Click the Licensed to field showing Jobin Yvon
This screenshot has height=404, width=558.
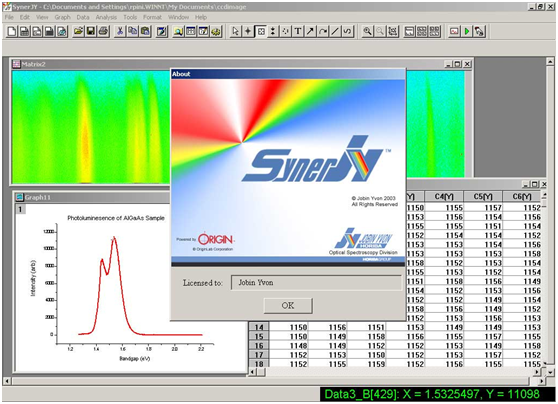tap(316, 283)
